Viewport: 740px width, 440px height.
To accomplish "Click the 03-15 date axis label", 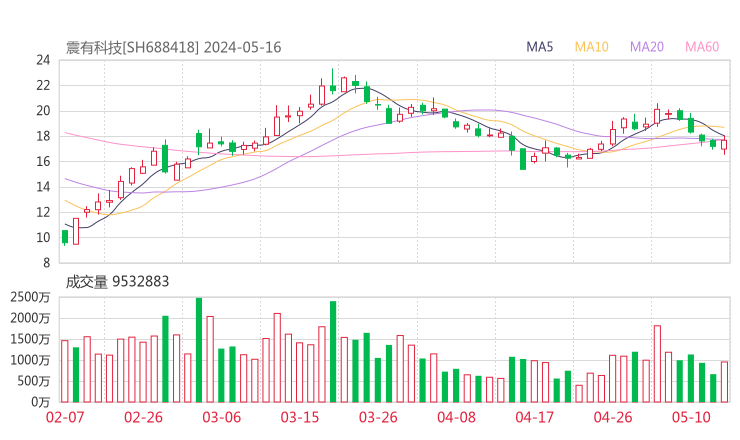I will coord(299,417).
